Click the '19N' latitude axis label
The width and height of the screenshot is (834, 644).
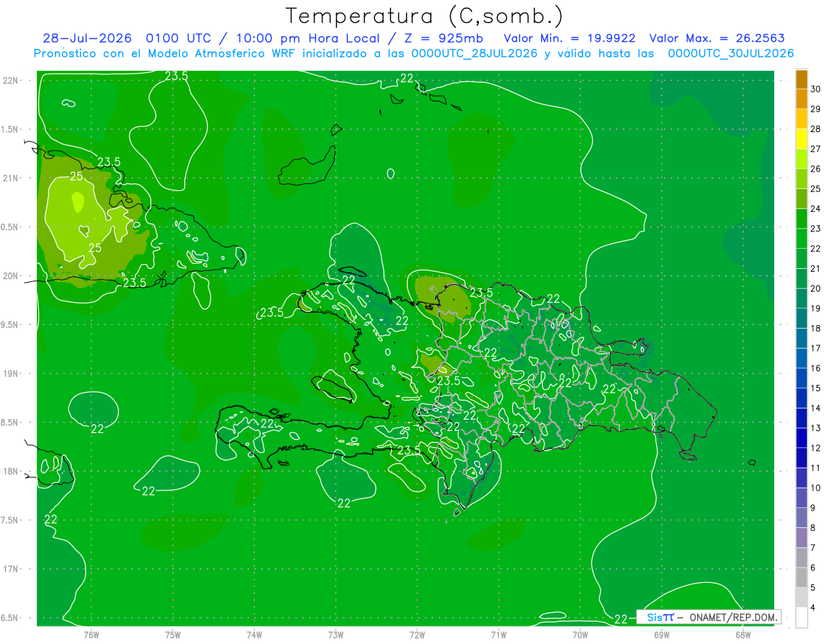(x=11, y=374)
